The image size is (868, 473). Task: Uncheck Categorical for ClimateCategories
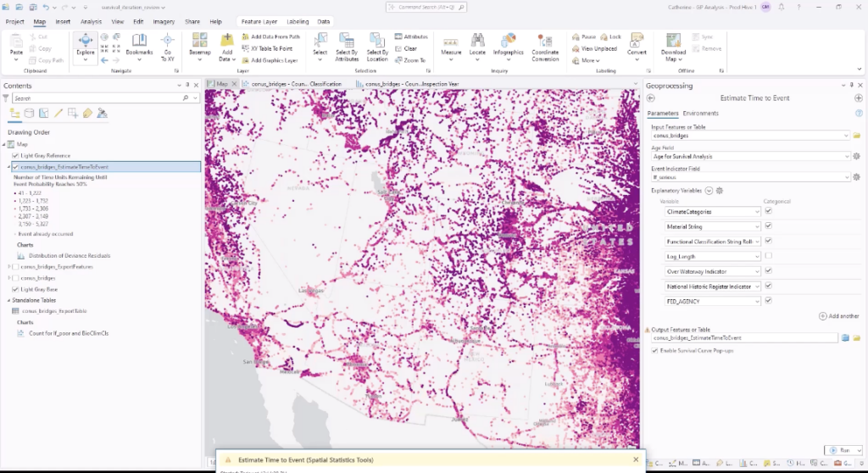coord(768,211)
